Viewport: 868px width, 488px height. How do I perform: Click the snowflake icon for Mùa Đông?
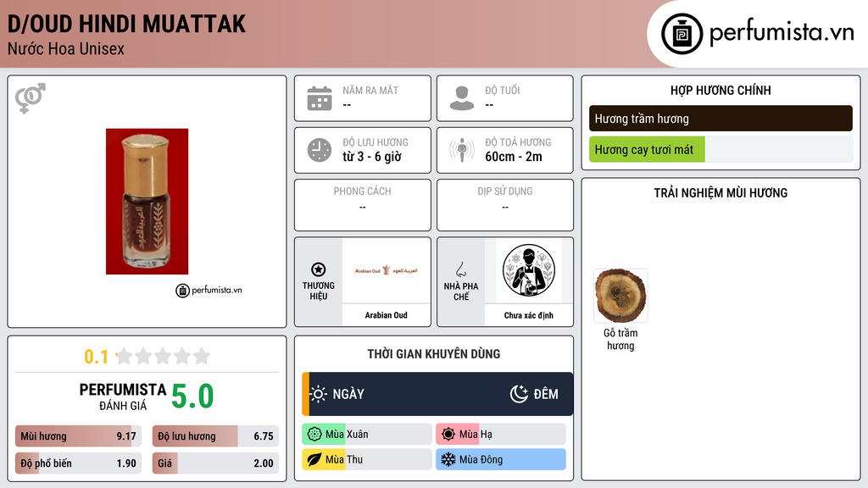click(448, 460)
